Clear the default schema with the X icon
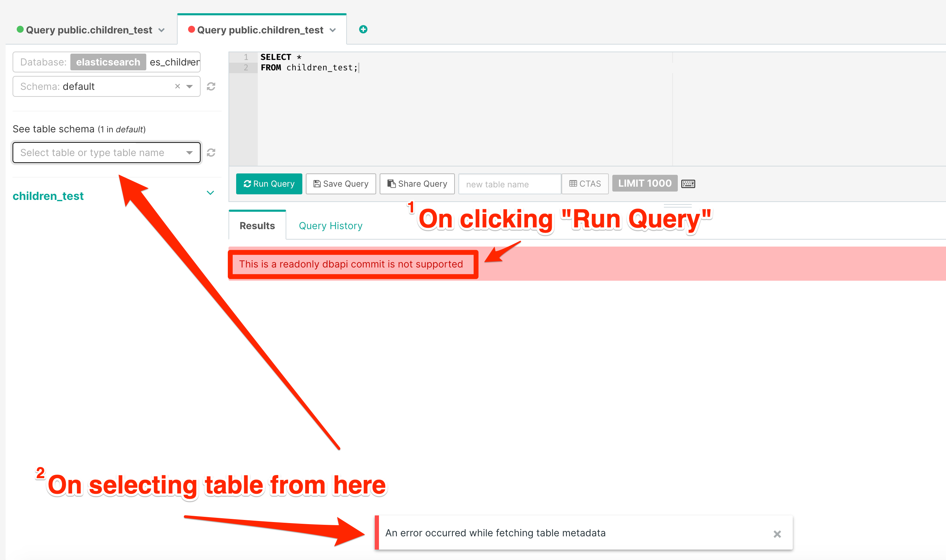The height and width of the screenshot is (560, 946). point(177,86)
